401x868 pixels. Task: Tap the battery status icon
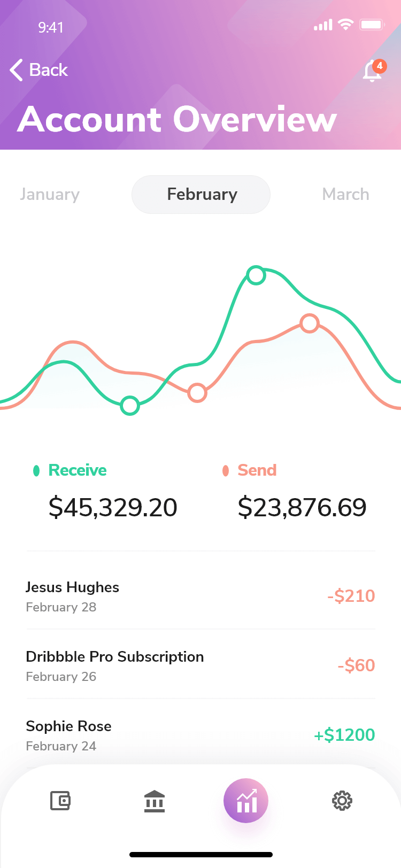coord(372,25)
